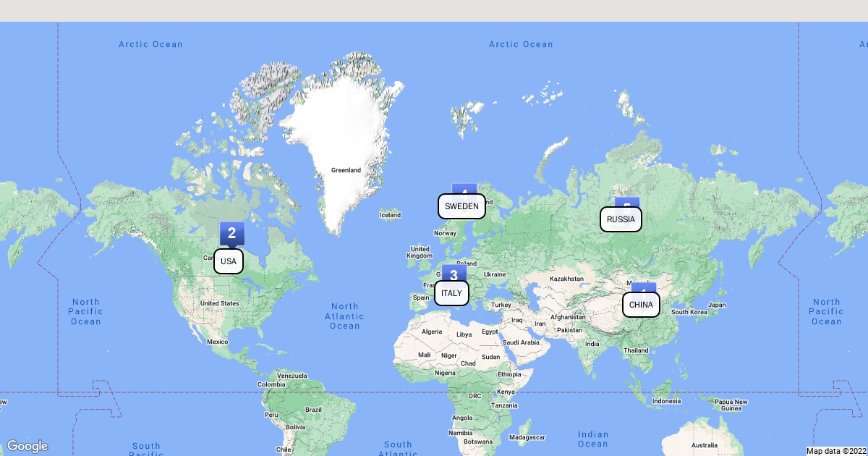Click the blue number 3 marker
This screenshot has height=456, width=868.
point(454,273)
